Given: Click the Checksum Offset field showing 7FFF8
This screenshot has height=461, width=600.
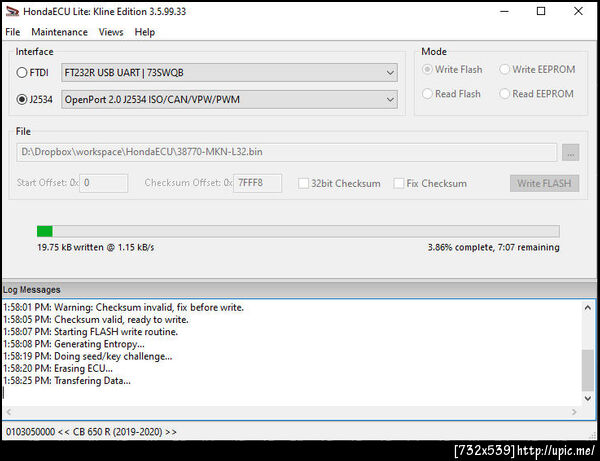Looking at the screenshot, I should [258, 183].
